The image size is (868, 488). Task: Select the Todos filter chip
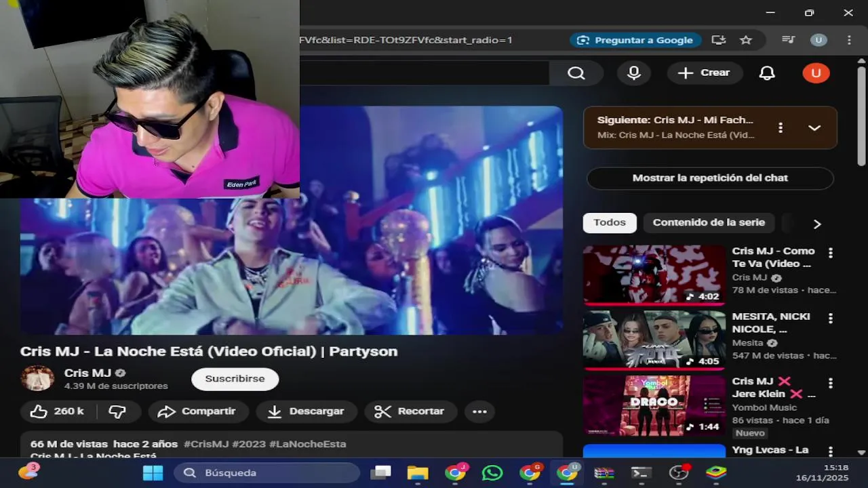[610, 223]
